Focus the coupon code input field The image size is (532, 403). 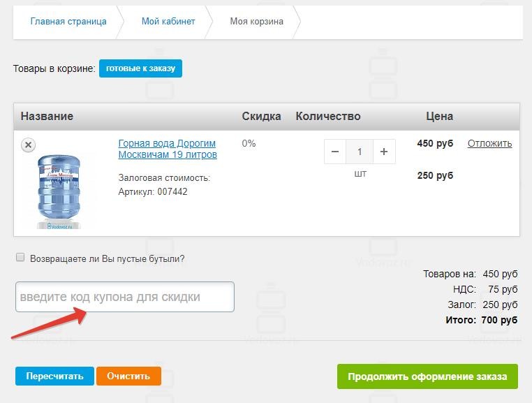[x=125, y=297]
